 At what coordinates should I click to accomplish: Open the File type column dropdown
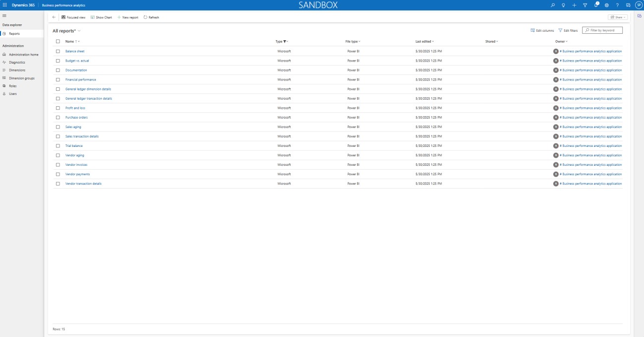point(353,41)
